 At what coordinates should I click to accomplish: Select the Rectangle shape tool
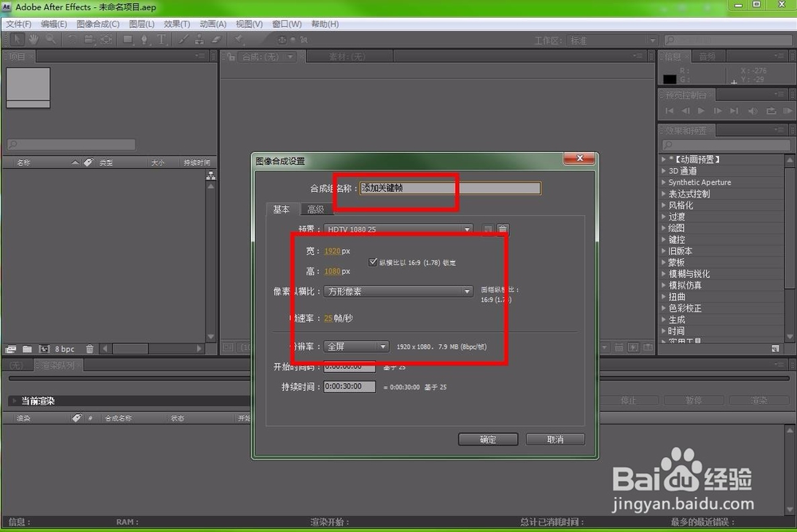pos(128,39)
